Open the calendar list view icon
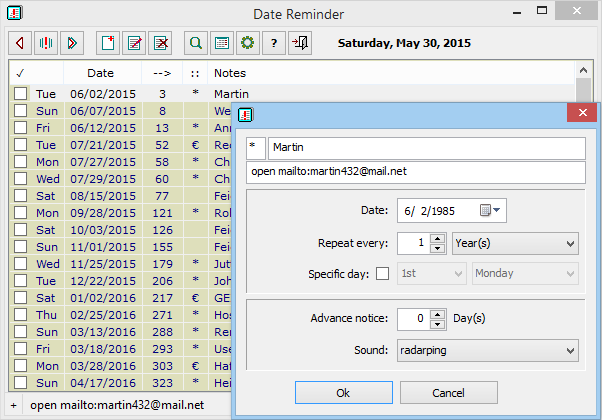The image size is (602, 420). [x=221, y=43]
